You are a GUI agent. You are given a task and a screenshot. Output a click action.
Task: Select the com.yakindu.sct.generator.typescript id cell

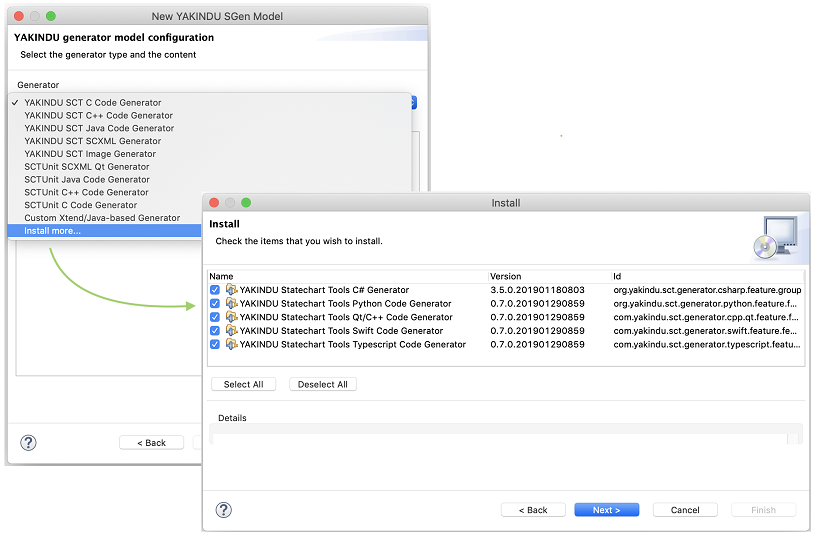click(707, 344)
